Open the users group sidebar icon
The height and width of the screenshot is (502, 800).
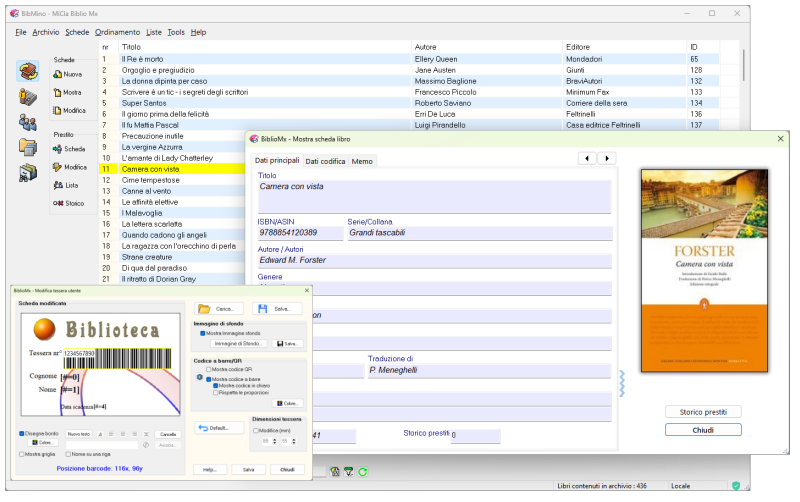tap(28, 122)
